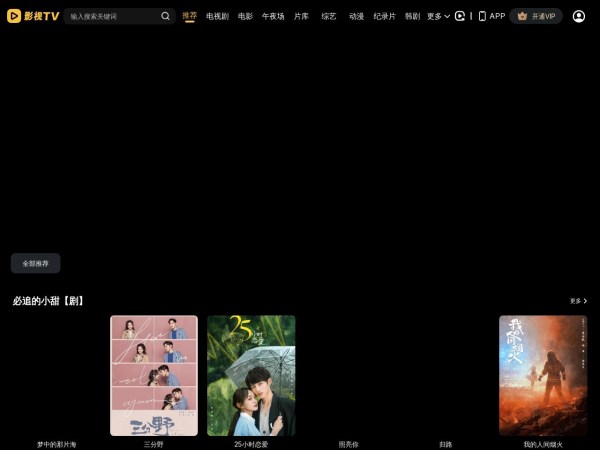Click the 开通VIP button
This screenshot has width=600, height=450.
coord(537,16)
